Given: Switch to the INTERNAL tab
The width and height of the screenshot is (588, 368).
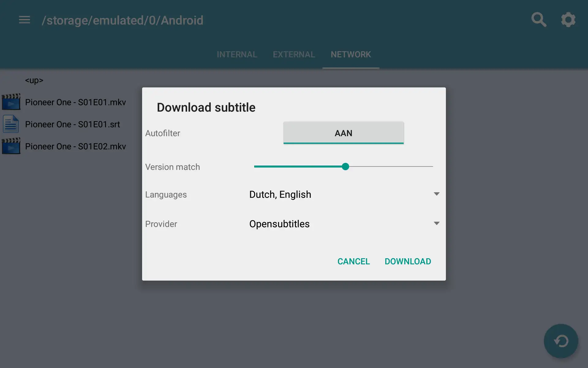Looking at the screenshot, I should 237,55.
